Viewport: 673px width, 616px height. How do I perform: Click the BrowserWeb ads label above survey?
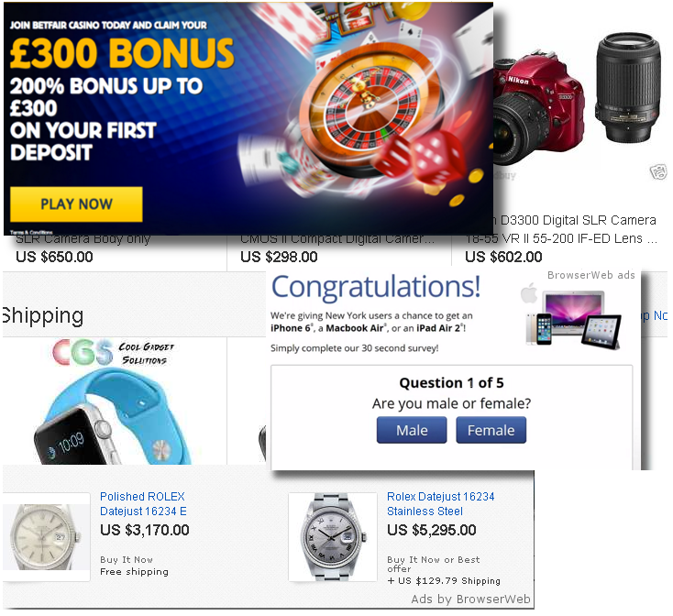tap(590, 275)
